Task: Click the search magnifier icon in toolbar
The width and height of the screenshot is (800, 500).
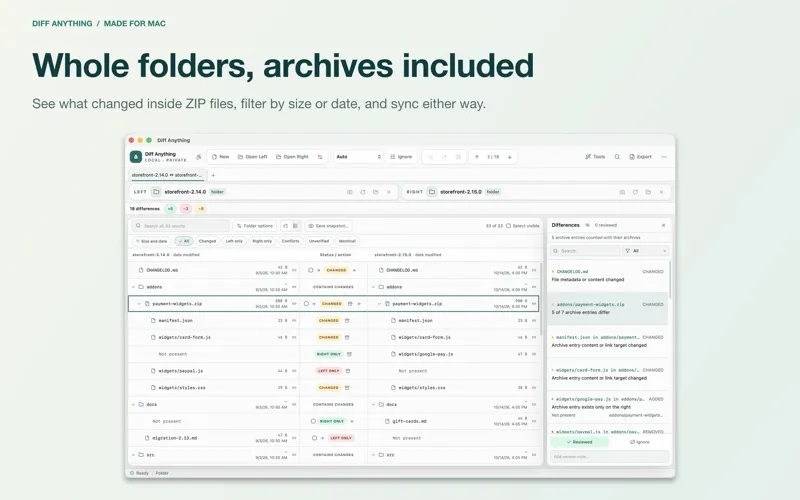Action: tap(617, 157)
